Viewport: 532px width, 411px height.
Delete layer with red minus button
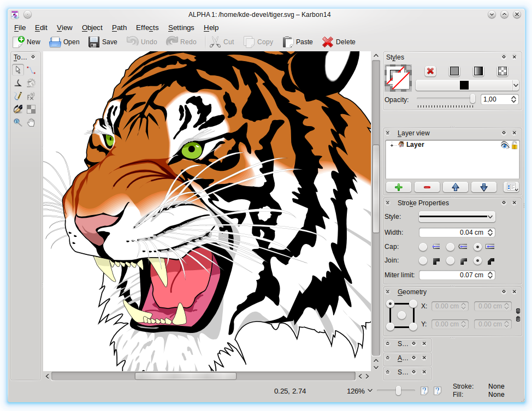pyautogui.click(x=427, y=187)
